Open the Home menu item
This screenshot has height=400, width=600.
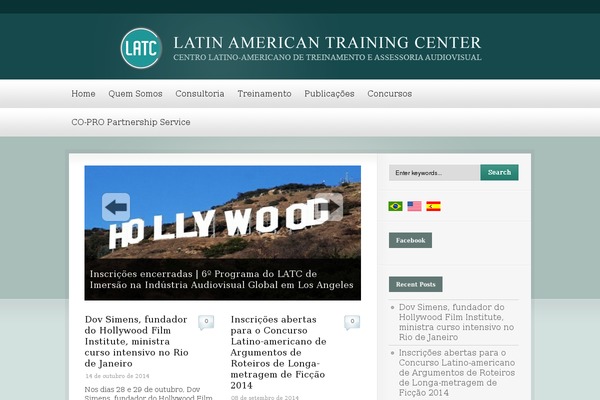click(x=83, y=94)
